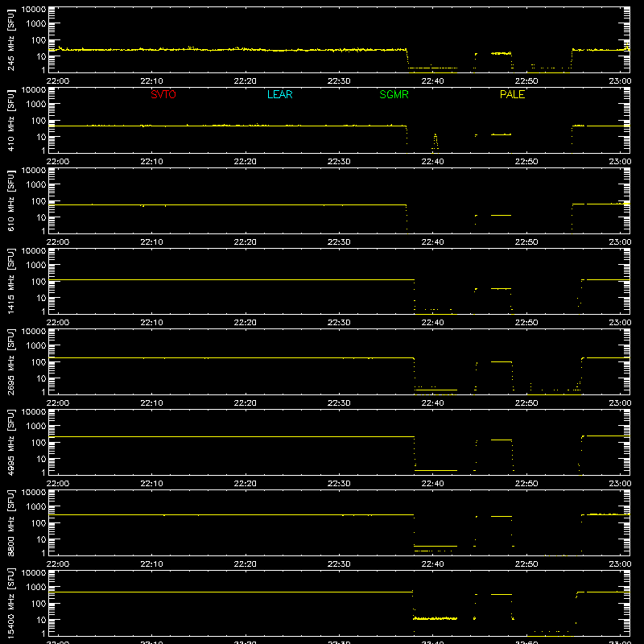Click 22:50 tick label under 1415 MHz plot

526,323
